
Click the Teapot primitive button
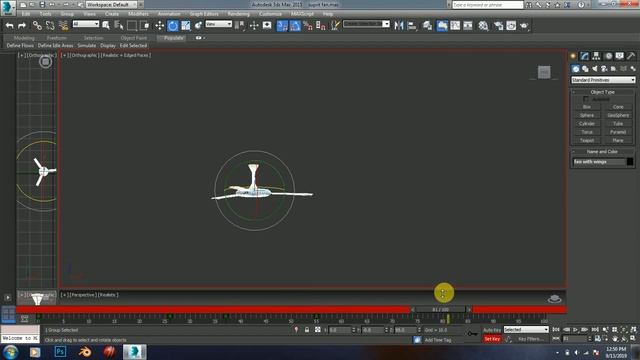coord(587,140)
